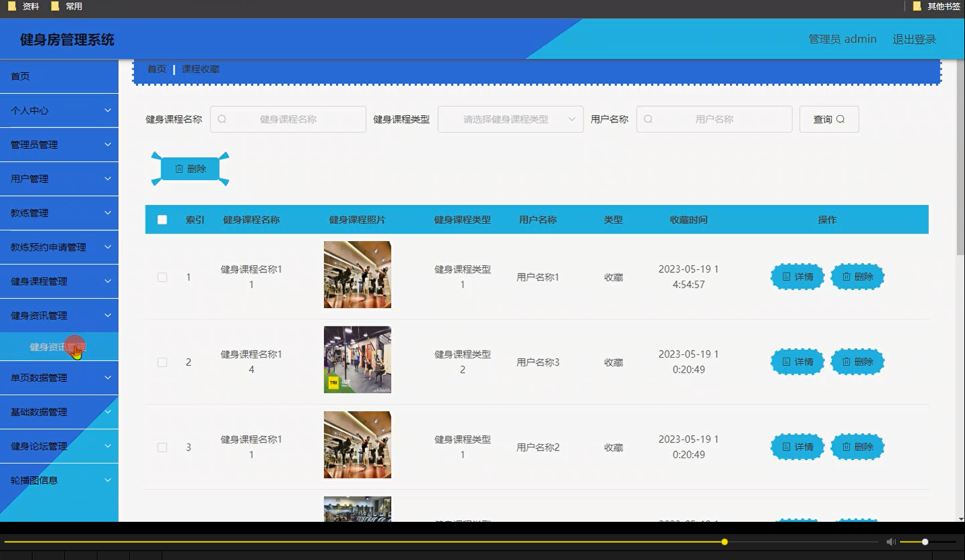Open 详情 for row 3 用户名称2

point(798,447)
